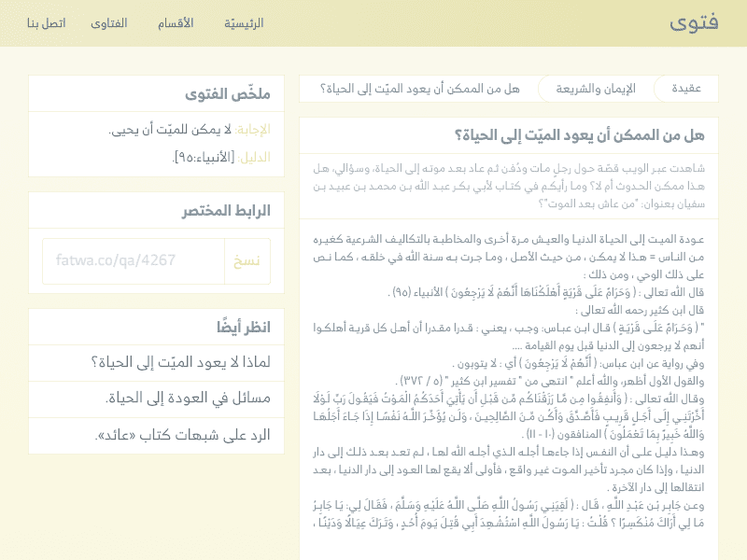747x560 pixels.
Task: Click the question text starting شاهدت عبر الويب
Action: [509, 186]
